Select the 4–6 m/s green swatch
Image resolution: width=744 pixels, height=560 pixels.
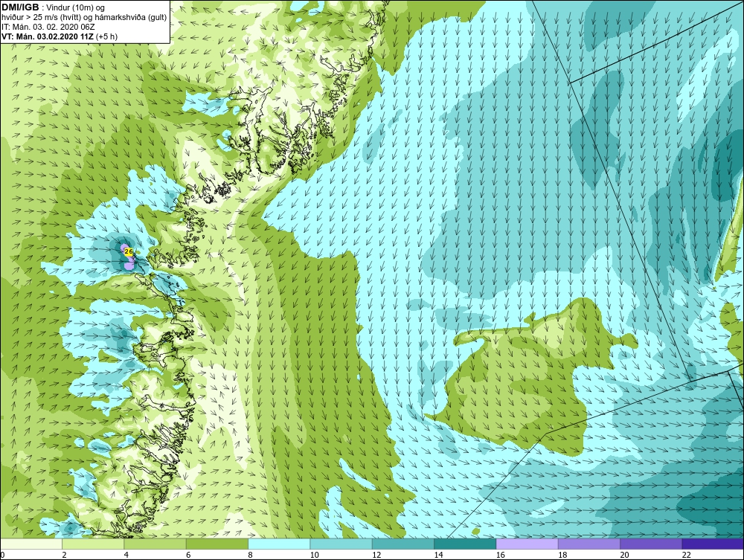pos(155,544)
